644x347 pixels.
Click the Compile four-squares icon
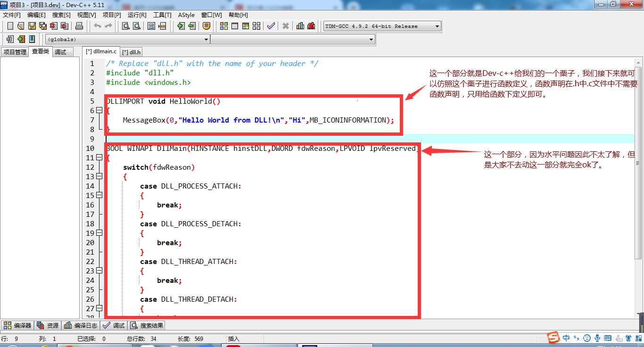coord(224,26)
